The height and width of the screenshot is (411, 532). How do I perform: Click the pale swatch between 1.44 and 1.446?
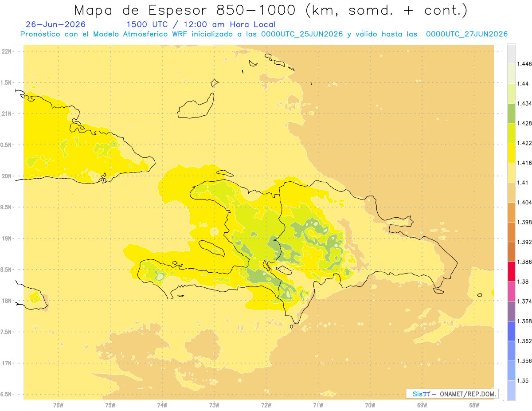click(x=511, y=74)
